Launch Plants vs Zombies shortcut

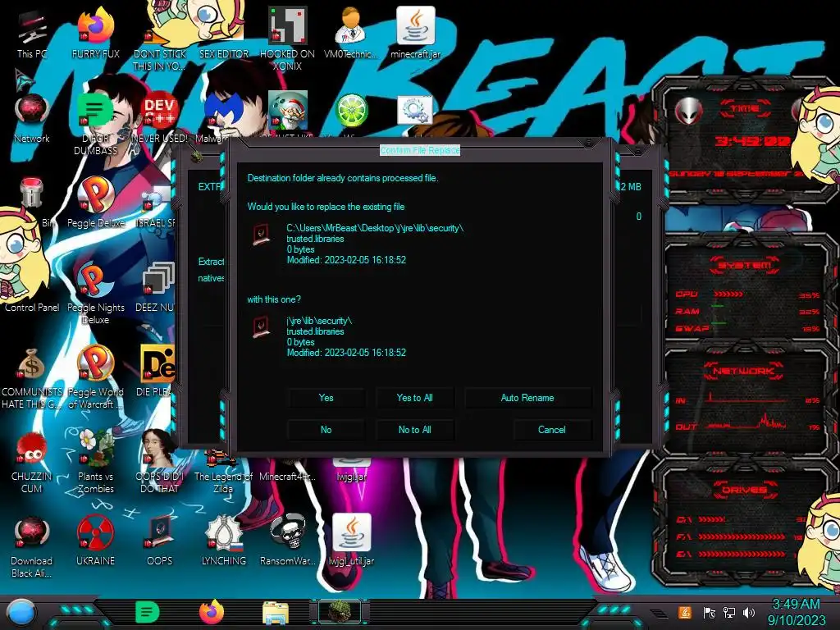(x=95, y=463)
